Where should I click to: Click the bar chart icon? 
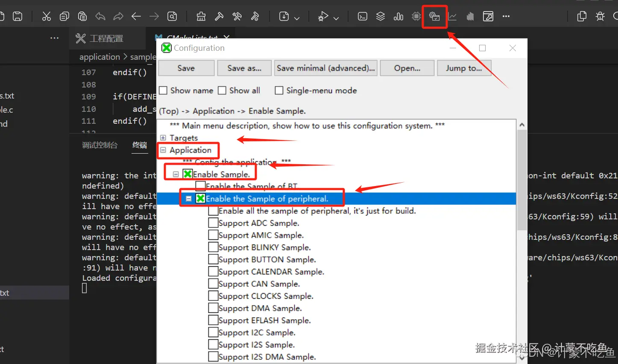[398, 16]
